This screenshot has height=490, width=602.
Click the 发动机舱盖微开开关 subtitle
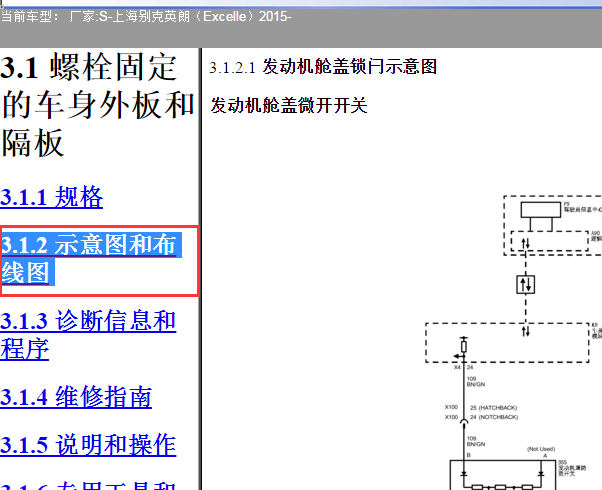pyautogui.click(x=289, y=105)
